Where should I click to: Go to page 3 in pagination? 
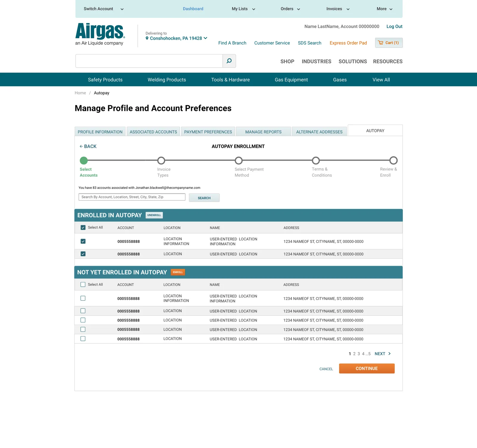(x=359, y=354)
